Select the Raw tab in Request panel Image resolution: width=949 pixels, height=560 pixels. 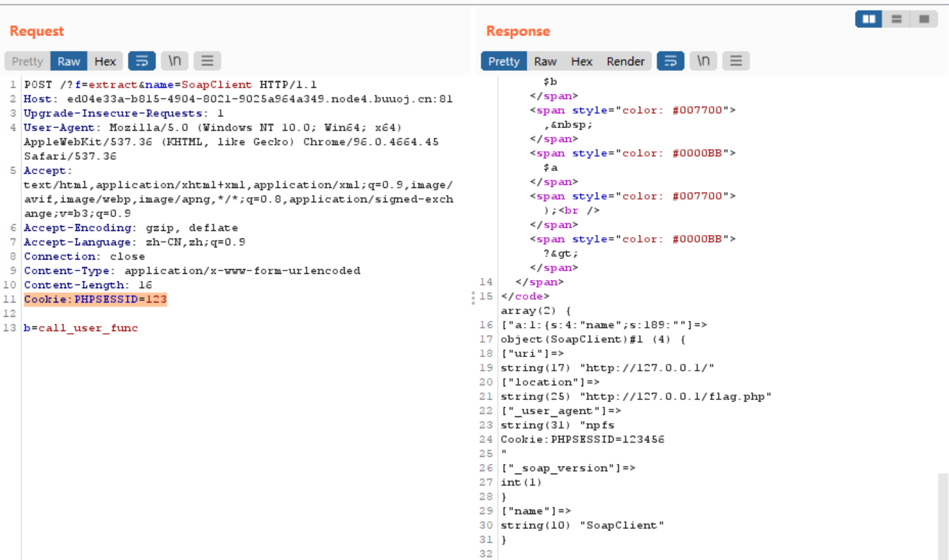coord(69,61)
